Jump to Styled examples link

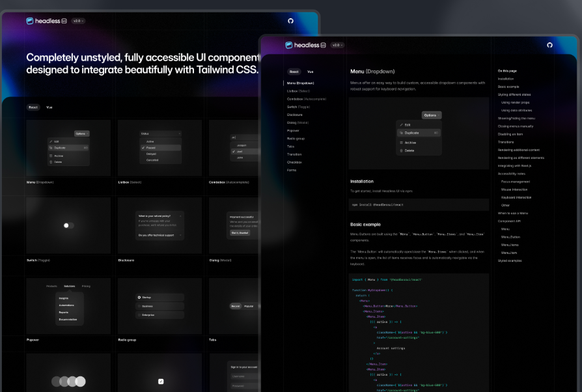click(510, 260)
